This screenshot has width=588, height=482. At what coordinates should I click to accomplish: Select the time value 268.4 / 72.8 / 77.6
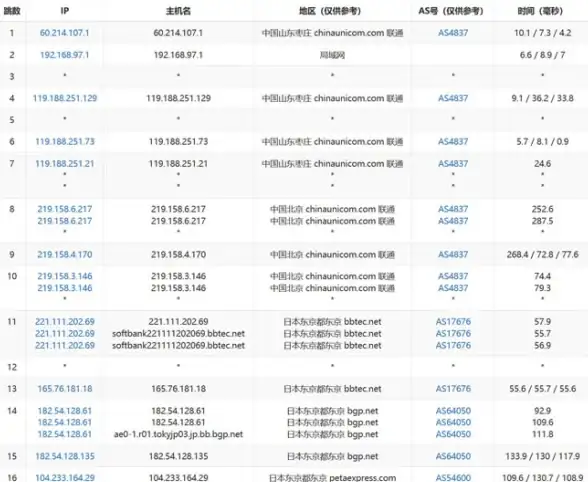[x=543, y=255]
